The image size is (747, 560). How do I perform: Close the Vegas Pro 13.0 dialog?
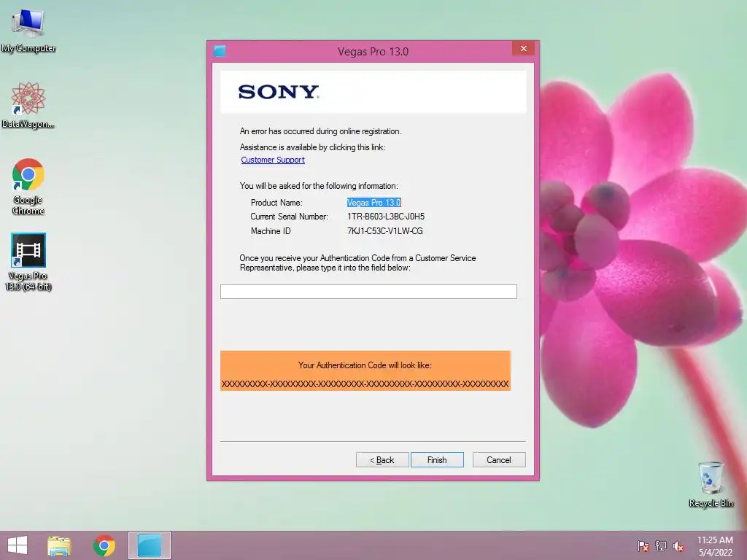click(x=524, y=49)
